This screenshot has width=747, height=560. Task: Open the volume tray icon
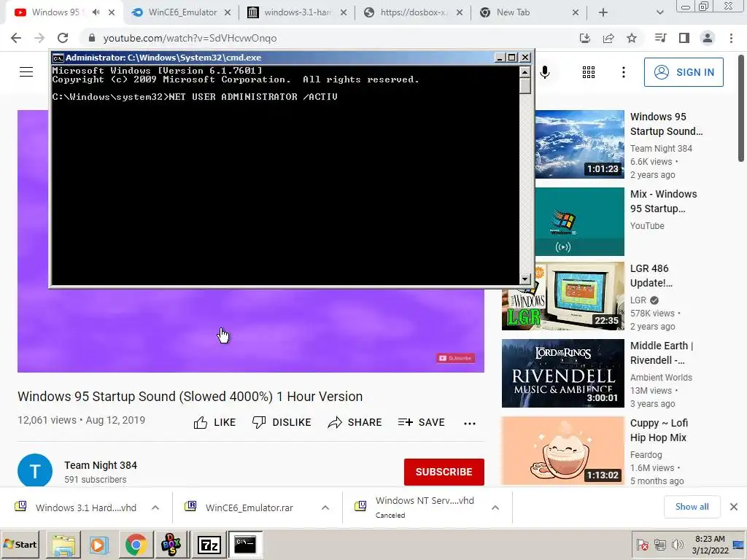pos(678,545)
